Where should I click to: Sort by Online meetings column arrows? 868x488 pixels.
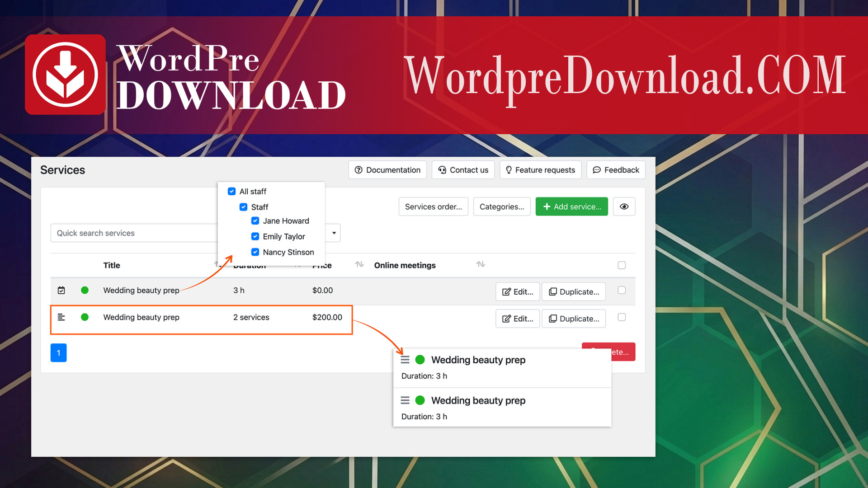pos(481,264)
